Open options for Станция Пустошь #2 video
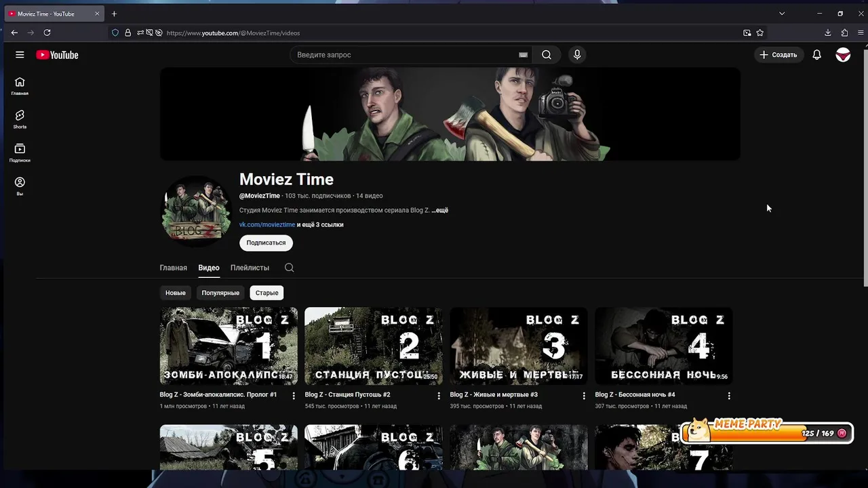This screenshot has width=868, height=488. point(439,396)
